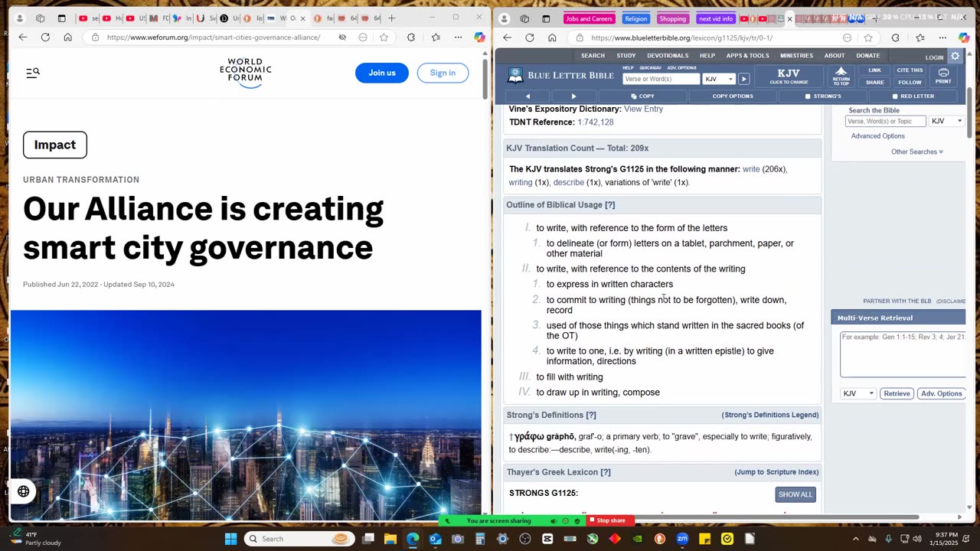The image size is (980, 551).
Task: Click KJV click to change button
Action: [x=789, y=76]
